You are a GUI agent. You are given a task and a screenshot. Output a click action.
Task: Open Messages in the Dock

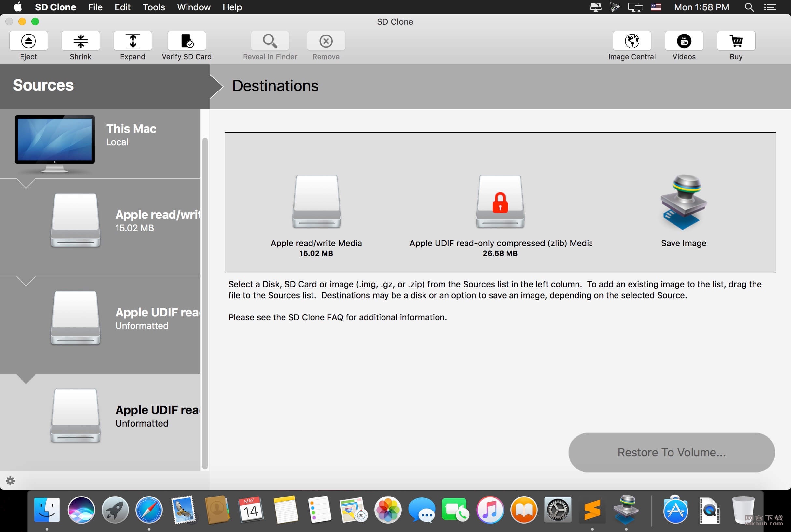(x=422, y=510)
